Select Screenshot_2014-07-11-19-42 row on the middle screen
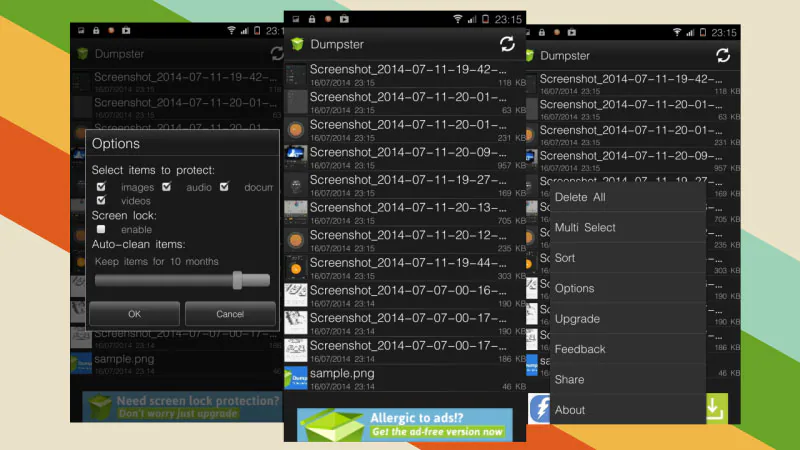Screen dimensions: 800x450 click(405, 75)
